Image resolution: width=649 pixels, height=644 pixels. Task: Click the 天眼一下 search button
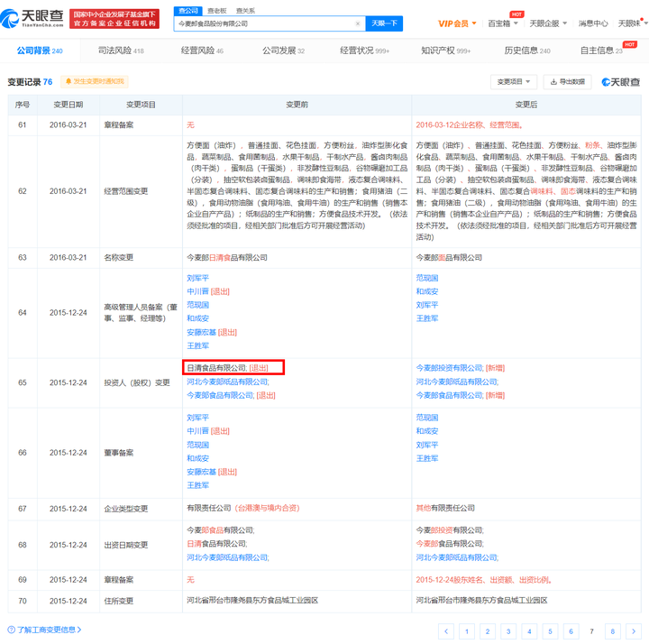[384, 23]
